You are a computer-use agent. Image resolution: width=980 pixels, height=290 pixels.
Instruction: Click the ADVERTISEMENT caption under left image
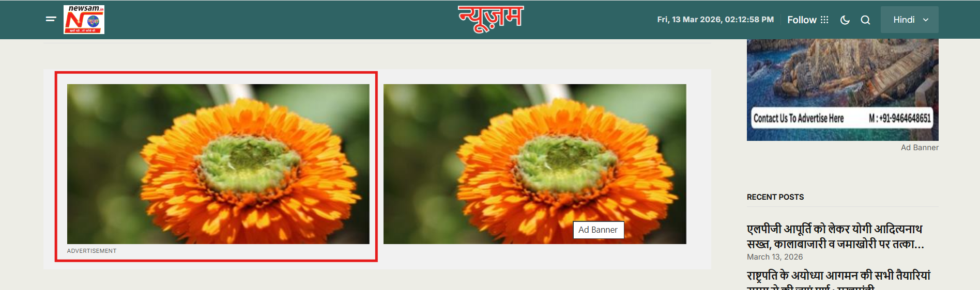91,251
